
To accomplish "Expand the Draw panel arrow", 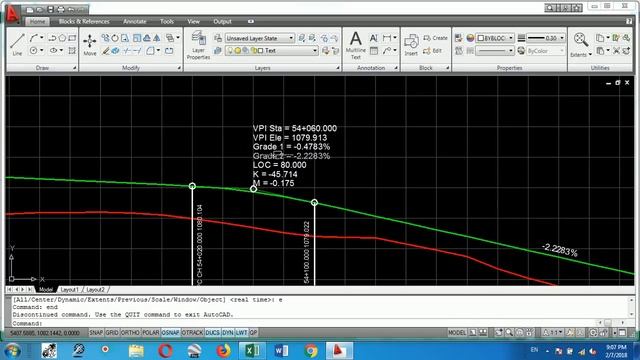I will click(x=75, y=68).
